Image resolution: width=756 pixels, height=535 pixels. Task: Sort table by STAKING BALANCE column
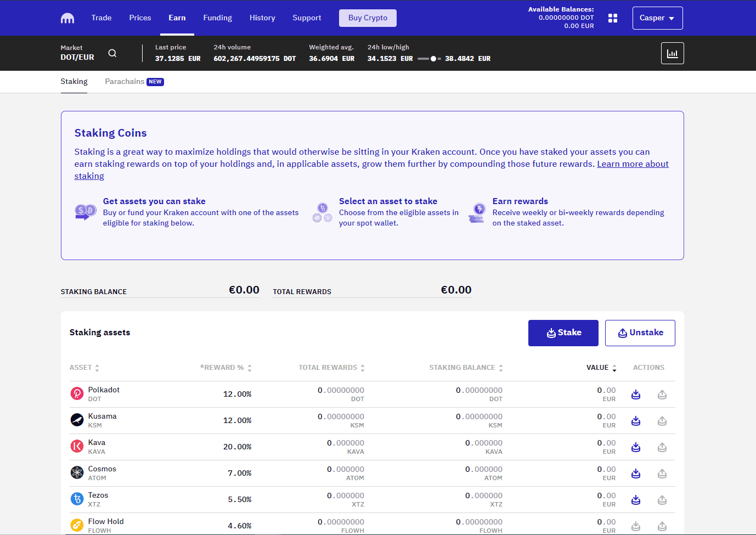coord(466,368)
